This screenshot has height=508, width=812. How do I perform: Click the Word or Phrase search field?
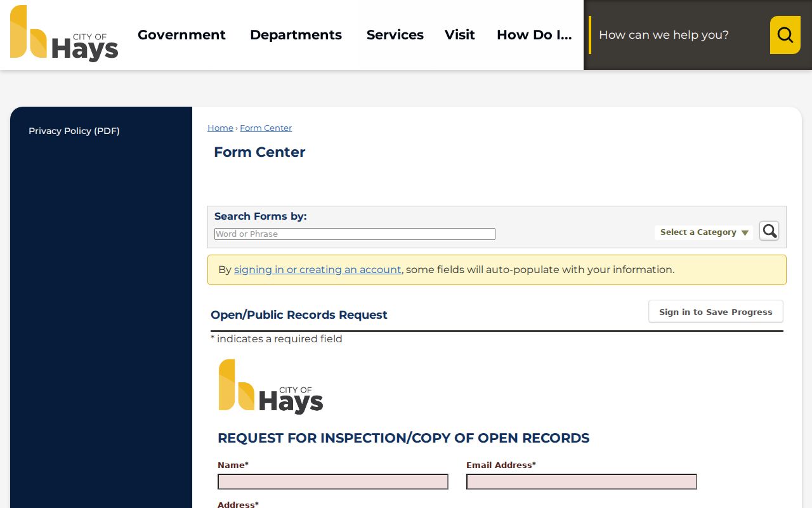(x=355, y=234)
